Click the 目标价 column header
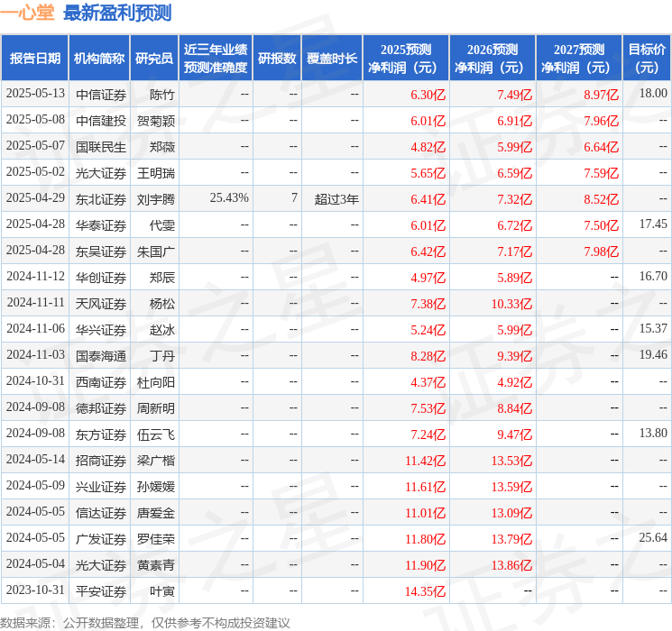This screenshot has height=631, width=672. pos(647,59)
